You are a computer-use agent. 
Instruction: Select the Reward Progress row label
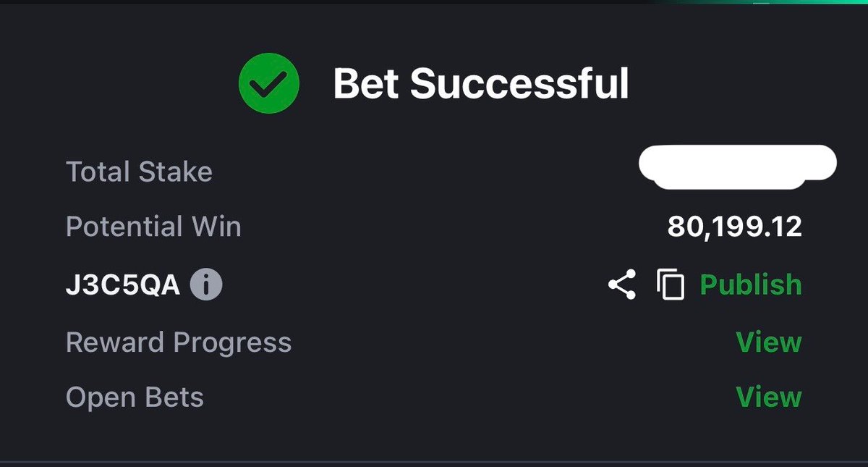[179, 342]
